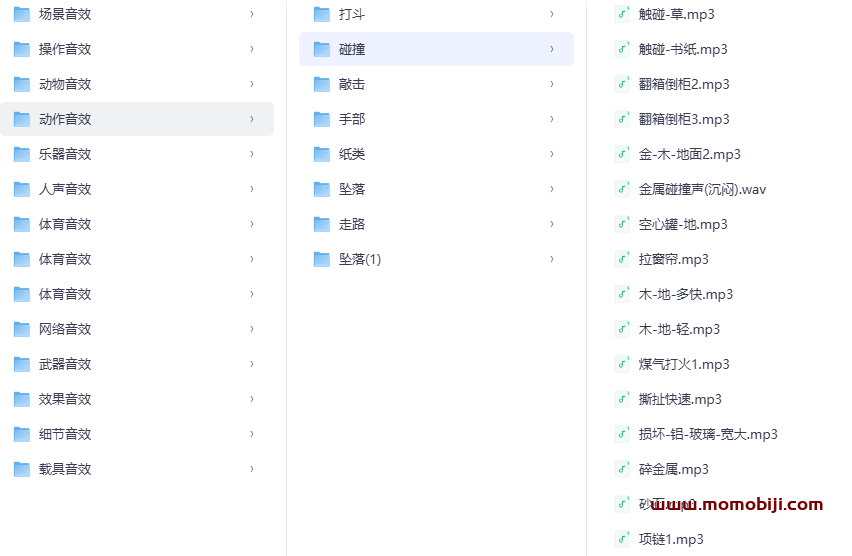The width and height of the screenshot is (852, 556).
Task: Click the folder icon beside 载具音效
Action: [x=21, y=469]
